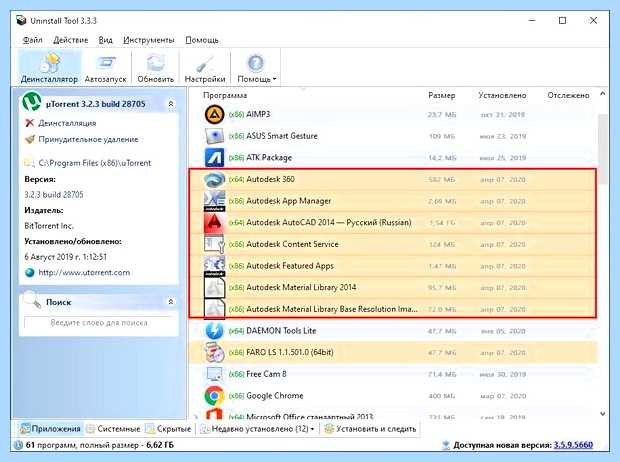The width and height of the screenshot is (620, 462).
Task: Select Autodesk Material Library Base Resolution row
Action: click(393, 309)
